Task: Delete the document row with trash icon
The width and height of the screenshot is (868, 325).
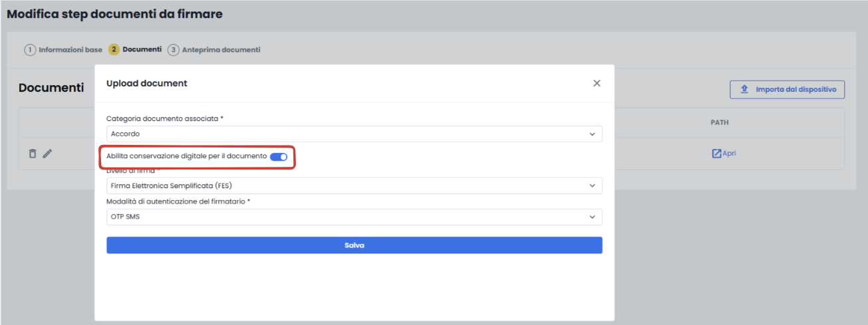Action: coord(33,154)
